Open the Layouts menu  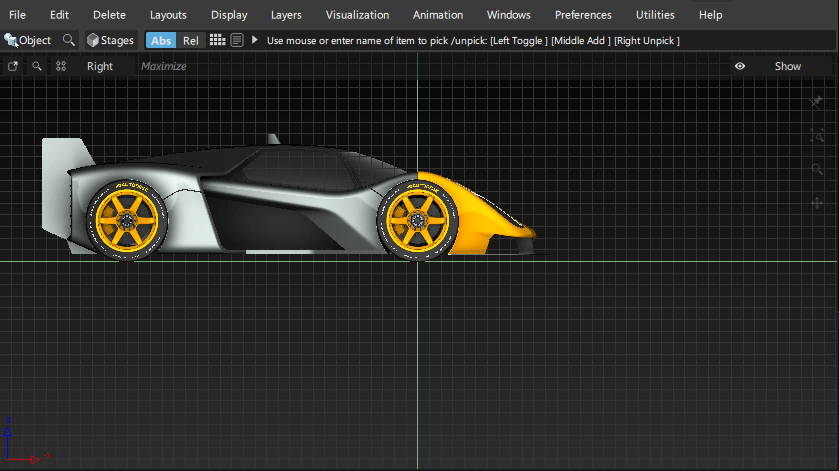168,15
